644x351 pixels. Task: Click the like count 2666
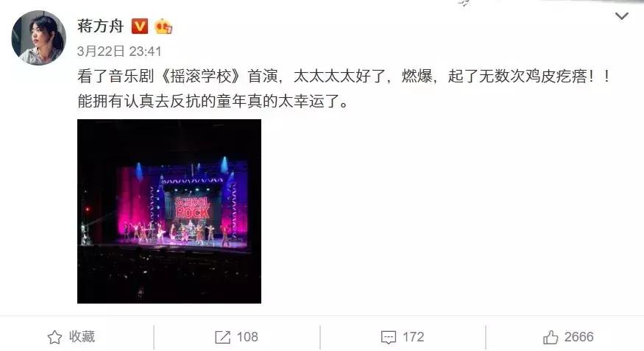click(578, 337)
